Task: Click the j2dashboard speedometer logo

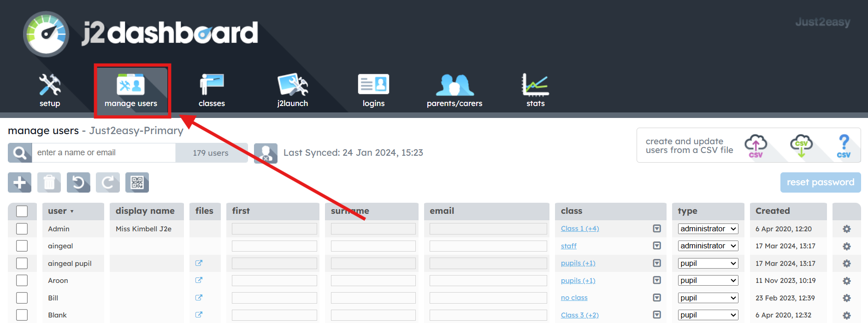Action: (x=46, y=34)
